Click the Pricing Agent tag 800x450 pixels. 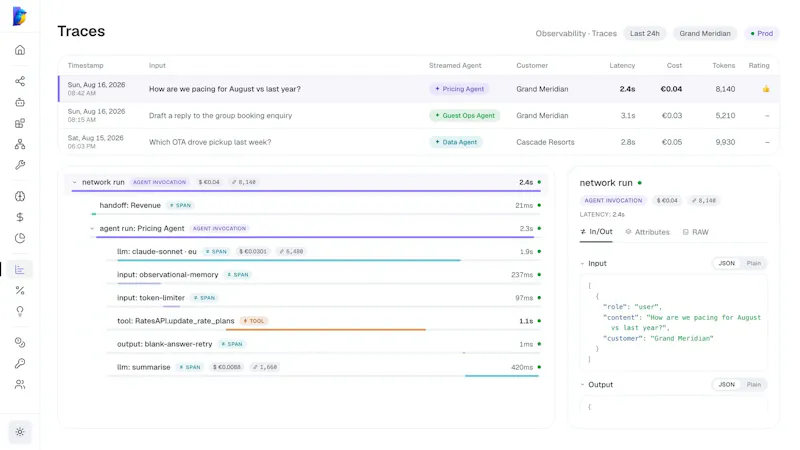[x=459, y=89]
